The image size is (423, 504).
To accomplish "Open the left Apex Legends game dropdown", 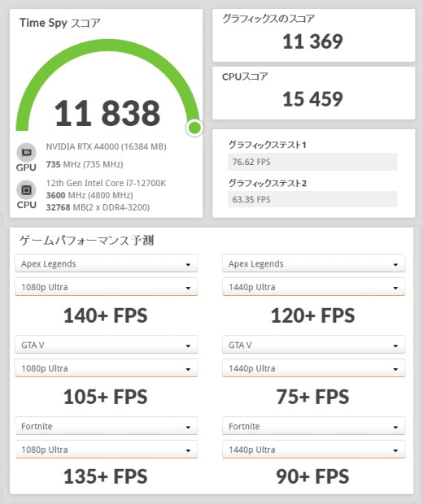I will (x=106, y=263).
